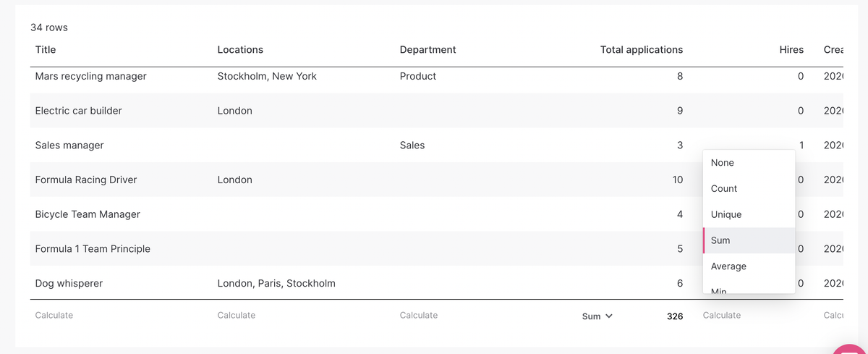Open the Sum dropdown chevron in footer
This screenshot has width=868, height=354.
(x=608, y=316)
